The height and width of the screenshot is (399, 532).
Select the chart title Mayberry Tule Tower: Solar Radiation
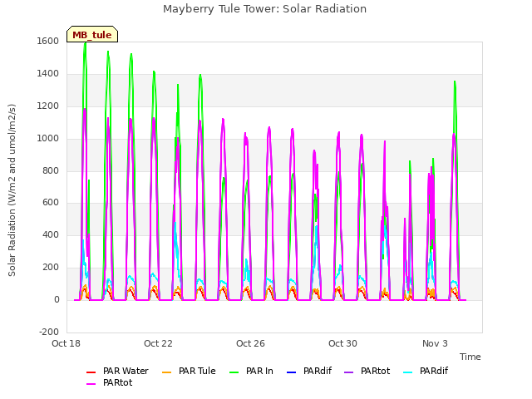pos(264,9)
